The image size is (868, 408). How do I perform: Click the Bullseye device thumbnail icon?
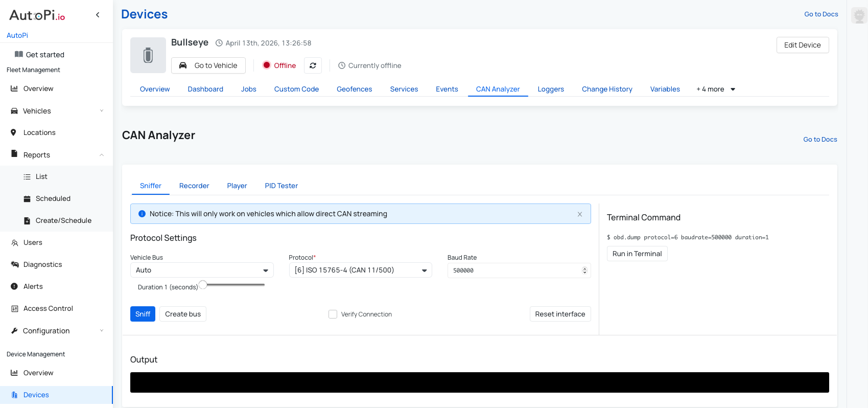click(x=148, y=55)
